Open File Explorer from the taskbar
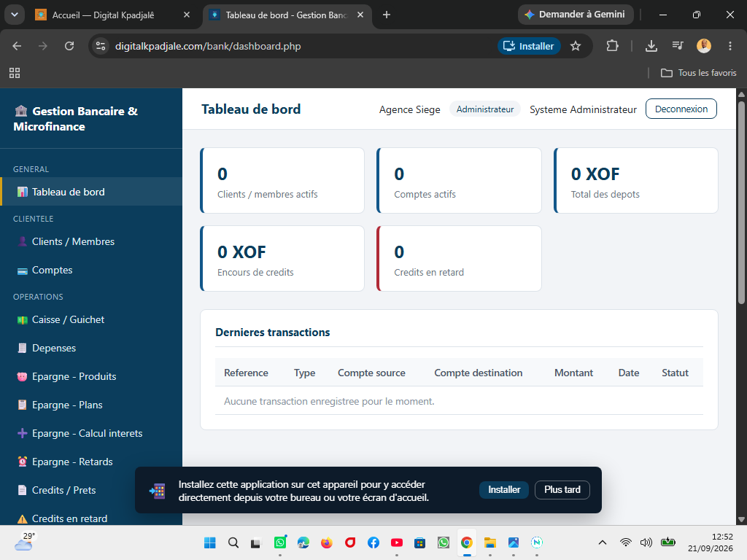The image size is (747, 560). [489, 542]
